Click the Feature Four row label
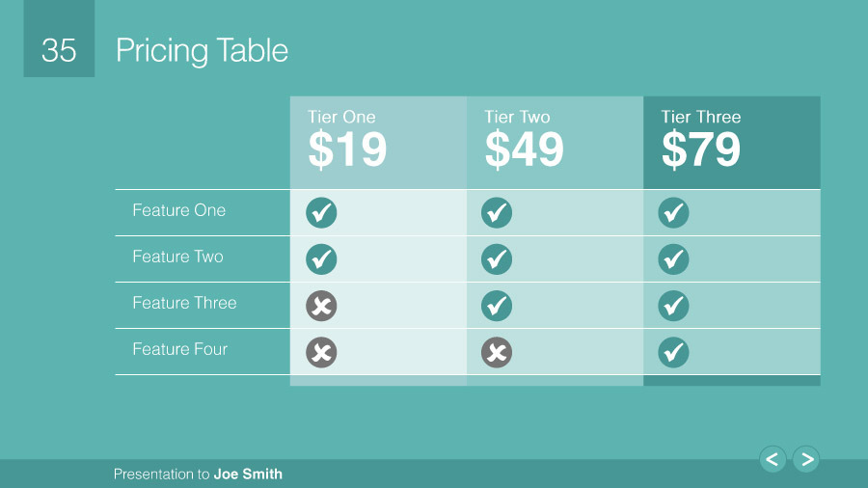Screen dimensions: 868x488 (x=180, y=349)
